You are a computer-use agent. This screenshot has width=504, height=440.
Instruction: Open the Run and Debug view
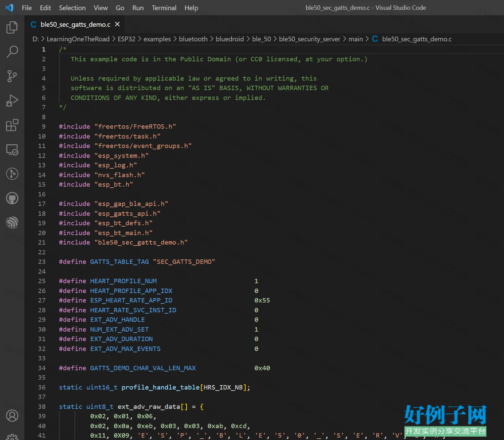click(12, 101)
